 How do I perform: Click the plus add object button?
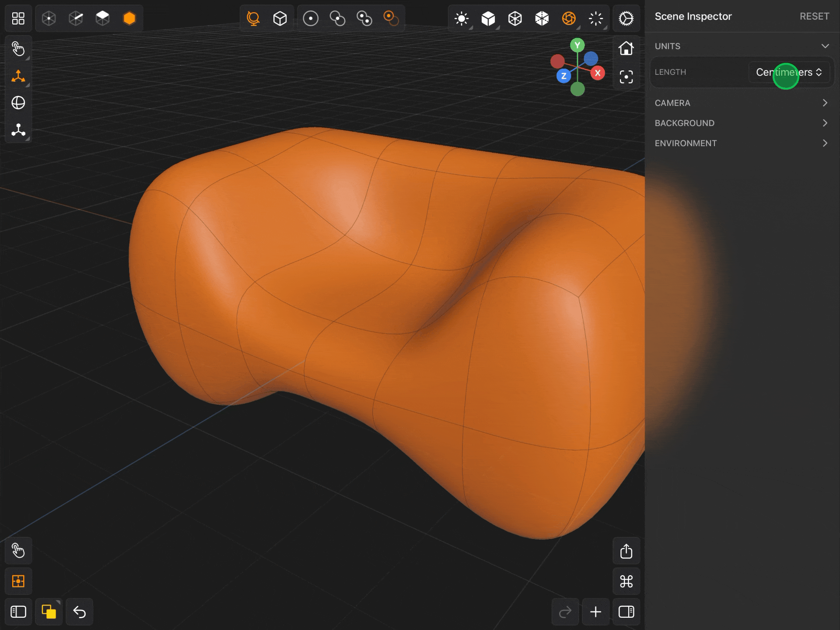tap(595, 612)
